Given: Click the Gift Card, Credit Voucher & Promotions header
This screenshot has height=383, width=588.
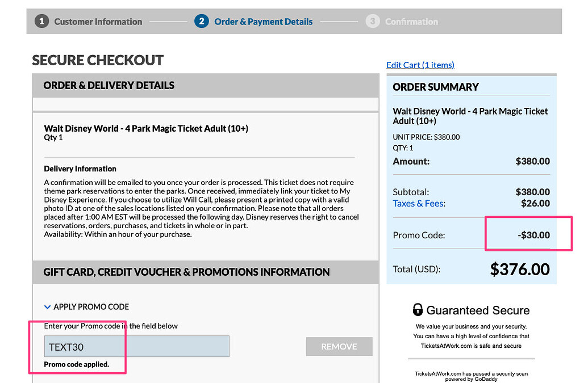Looking at the screenshot, I should coord(186,272).
